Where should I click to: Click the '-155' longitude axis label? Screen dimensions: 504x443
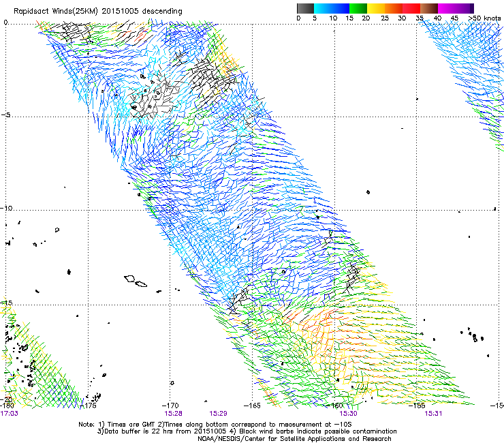click(417, 406)
